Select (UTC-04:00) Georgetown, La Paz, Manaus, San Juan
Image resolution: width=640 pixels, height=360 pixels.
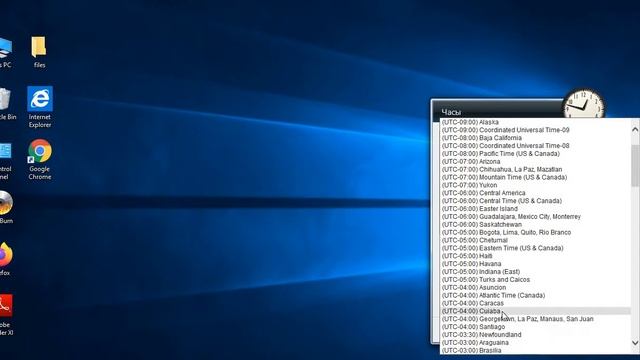(535, 319)
